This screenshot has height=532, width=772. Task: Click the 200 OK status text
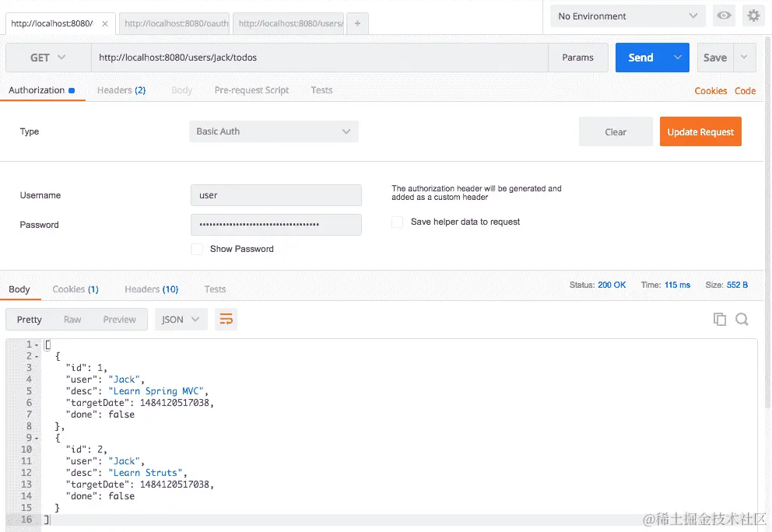coord(612,285)
